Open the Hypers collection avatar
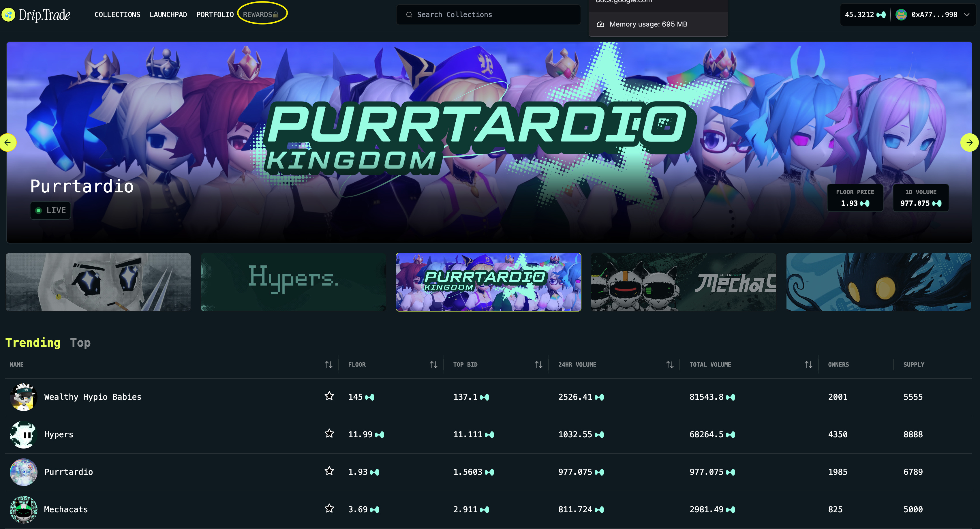This screenshot has width=980, height=529. [24, 435]
